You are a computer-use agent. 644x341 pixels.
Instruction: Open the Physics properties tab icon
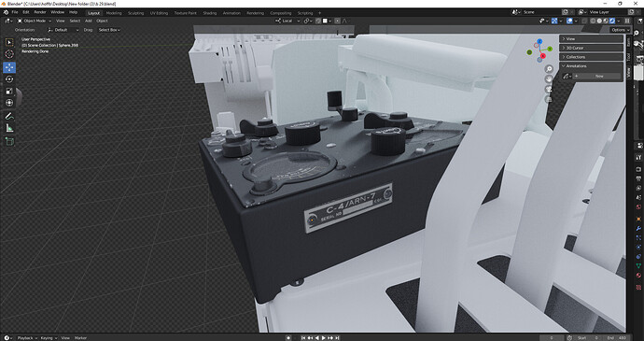coord(638,247)
